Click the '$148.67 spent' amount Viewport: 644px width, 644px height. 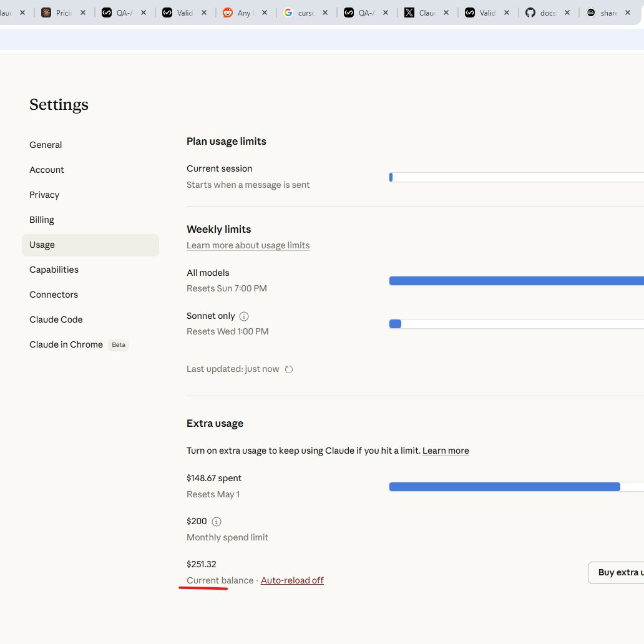tap(214, 478)
